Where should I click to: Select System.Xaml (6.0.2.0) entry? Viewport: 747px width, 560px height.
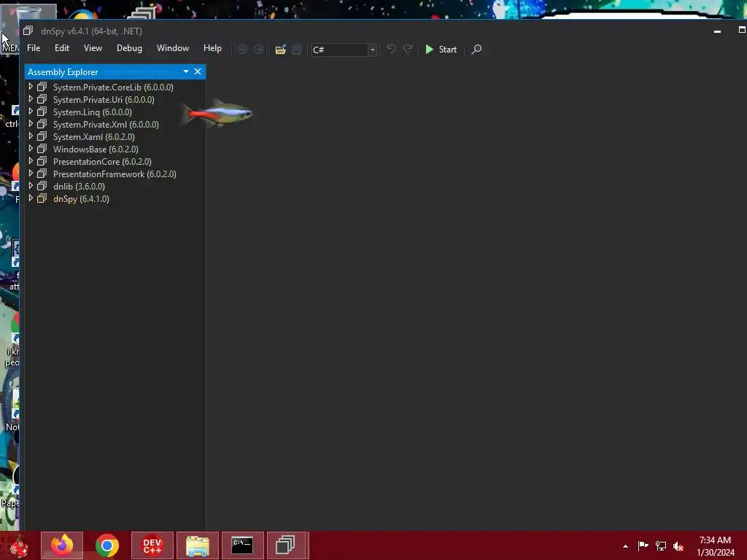point(94,136)
